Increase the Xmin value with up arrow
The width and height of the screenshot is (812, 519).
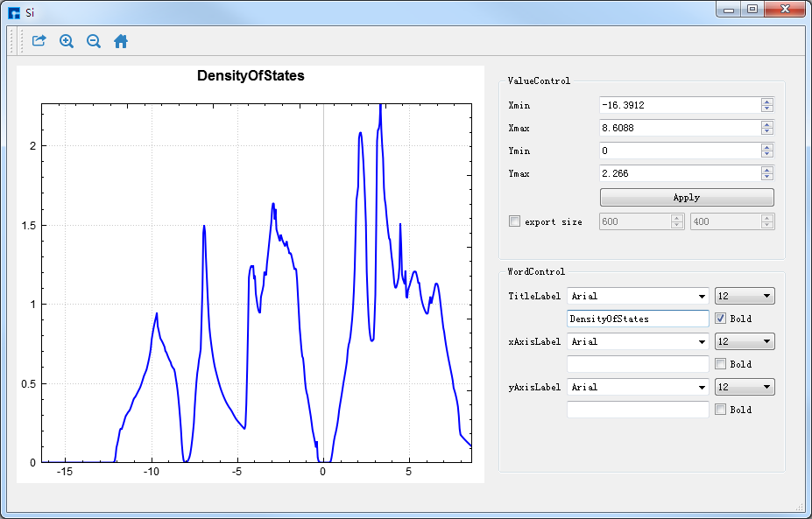(767, 102)
